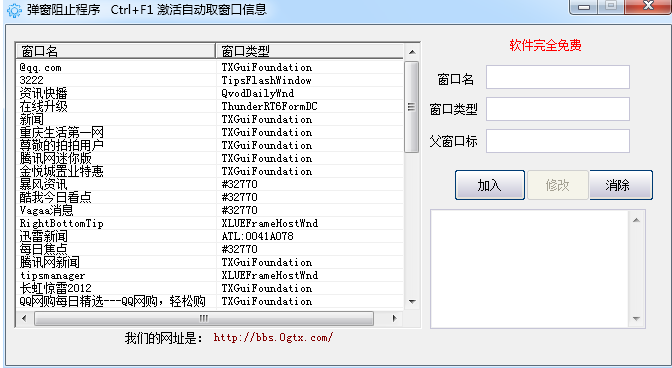The width and height of the screenshot is (672, 368).
Task: Select the @qq.com row
Action: click(x=210, y=67)
